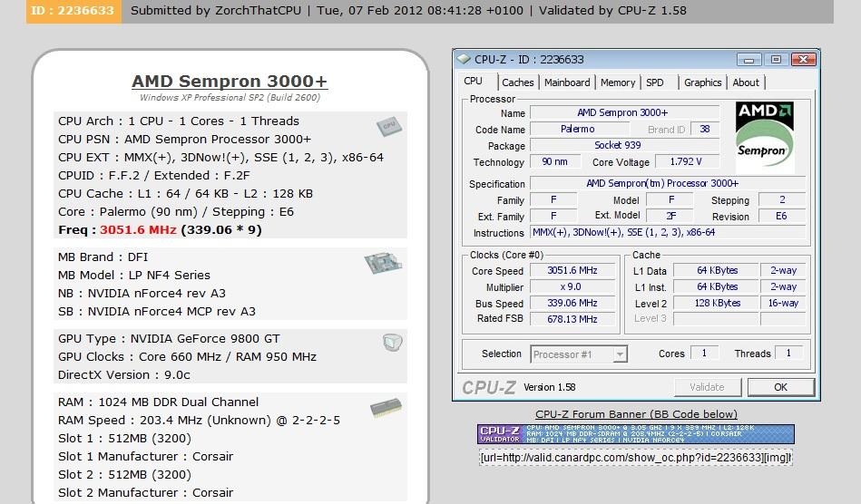The image size is (861, 504).
Task: Click the Rated FSB value 678.13 MHz
Action: [572, 319]
